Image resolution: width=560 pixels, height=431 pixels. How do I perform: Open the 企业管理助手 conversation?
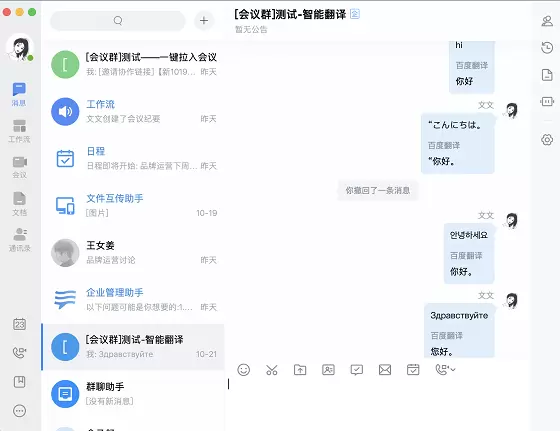(133, 300)
